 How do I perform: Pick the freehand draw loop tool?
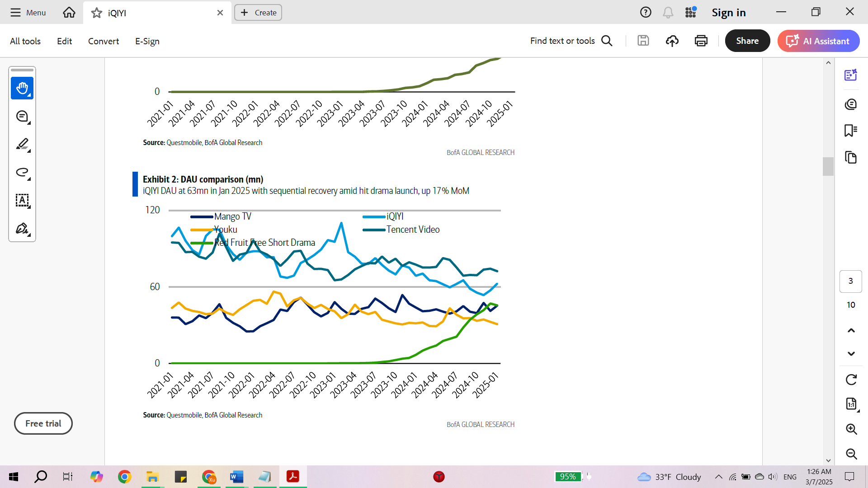pos(22,173)
